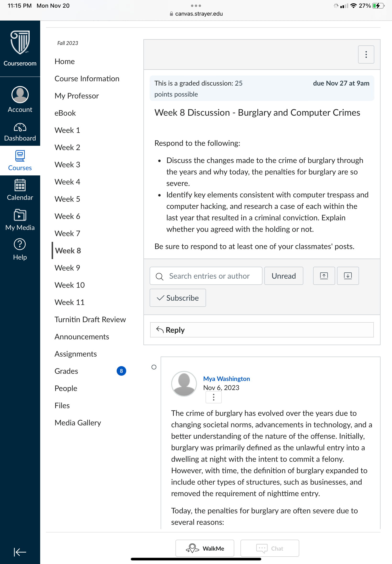392x564 pixels.
Task: Open the Week 9 course menu item
Action: tap(67, 268)
